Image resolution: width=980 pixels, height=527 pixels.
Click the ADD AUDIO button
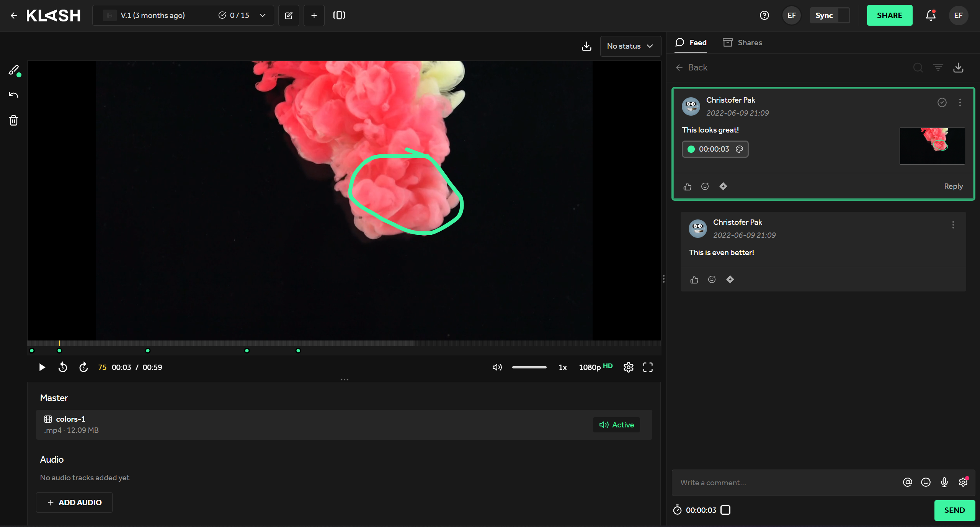tap(74, 502)
